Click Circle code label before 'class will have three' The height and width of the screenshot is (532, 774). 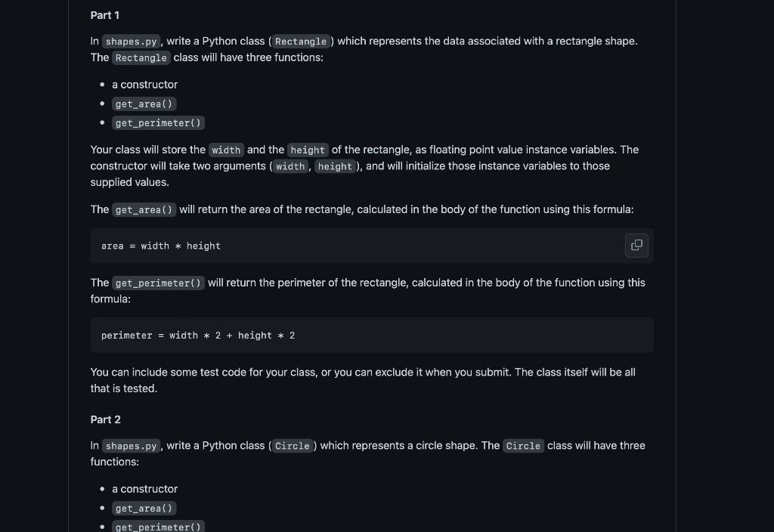523,446
